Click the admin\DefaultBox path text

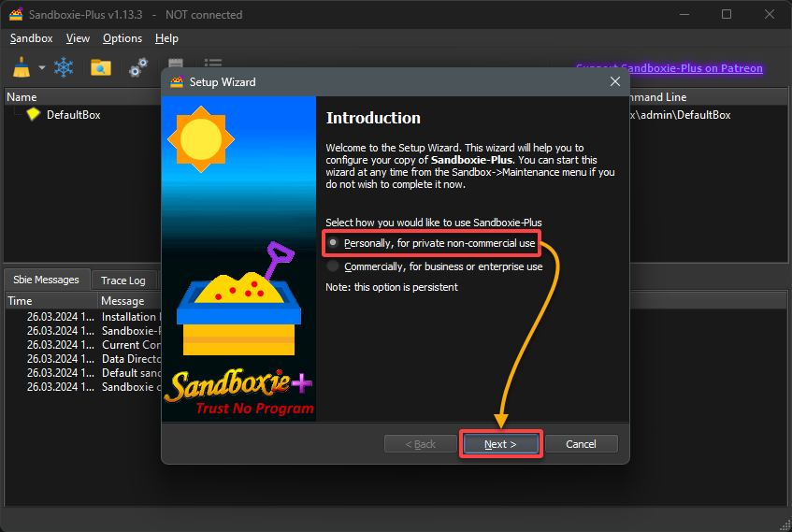(680, 115)
